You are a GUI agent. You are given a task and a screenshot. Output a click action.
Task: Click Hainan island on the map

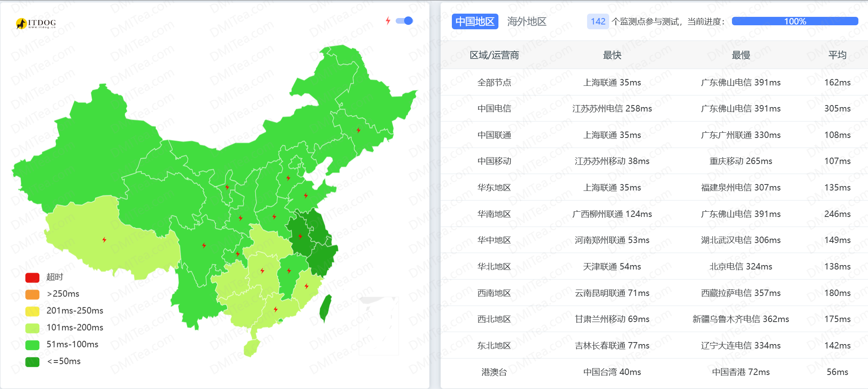(x=252, y=347)
